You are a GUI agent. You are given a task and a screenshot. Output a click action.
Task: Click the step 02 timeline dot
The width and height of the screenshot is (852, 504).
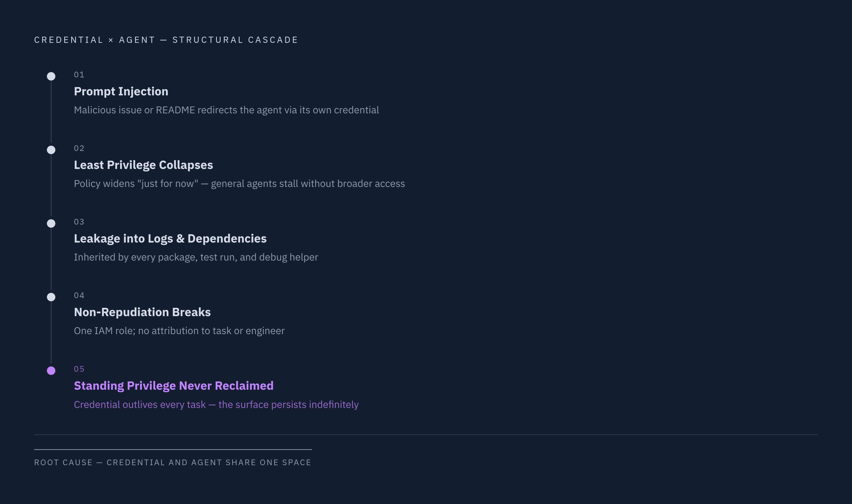(51, 150)
